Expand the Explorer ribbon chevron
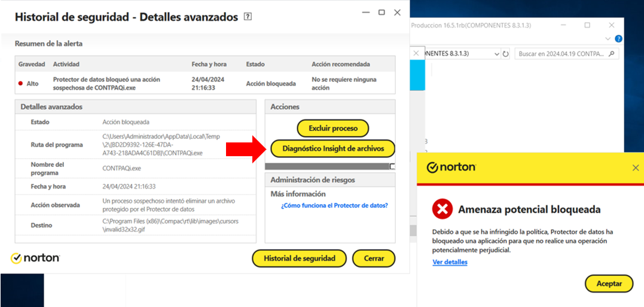 coord(608,39)
